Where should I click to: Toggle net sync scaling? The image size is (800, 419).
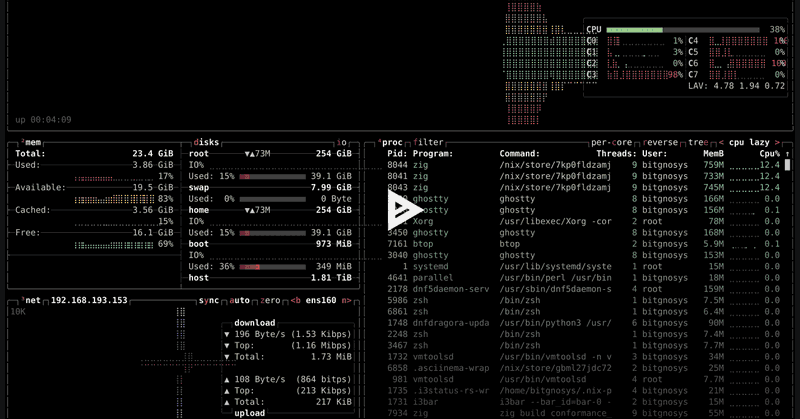209,300
